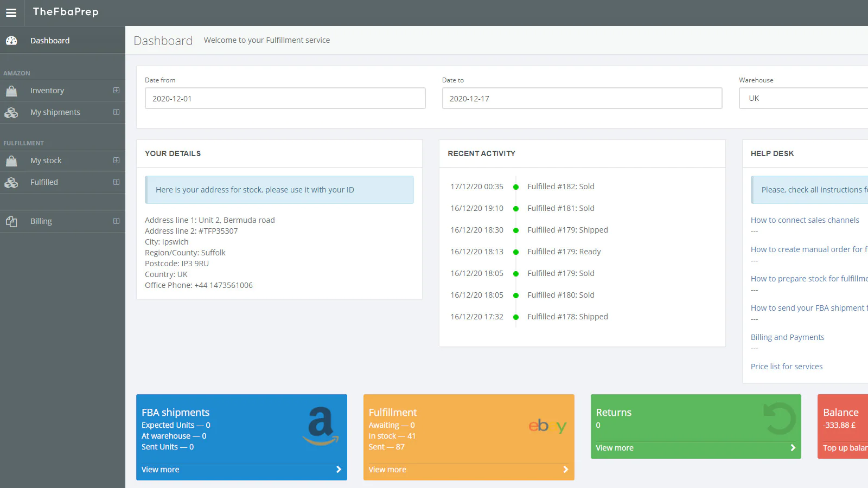This screenshot has width=868, height=488.
Task: Expand the Fulfilled submenu plus
Action: [116, 182]
